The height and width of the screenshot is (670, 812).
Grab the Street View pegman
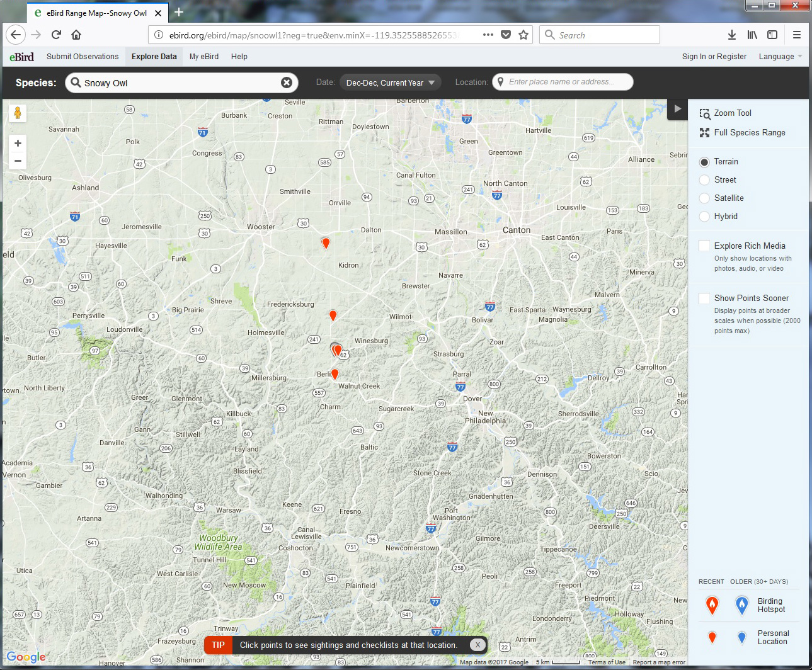(x=18, y=113)
